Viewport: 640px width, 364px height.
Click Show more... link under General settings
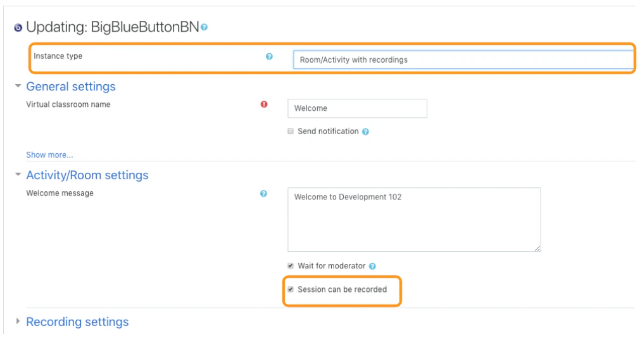coord(49,155)
